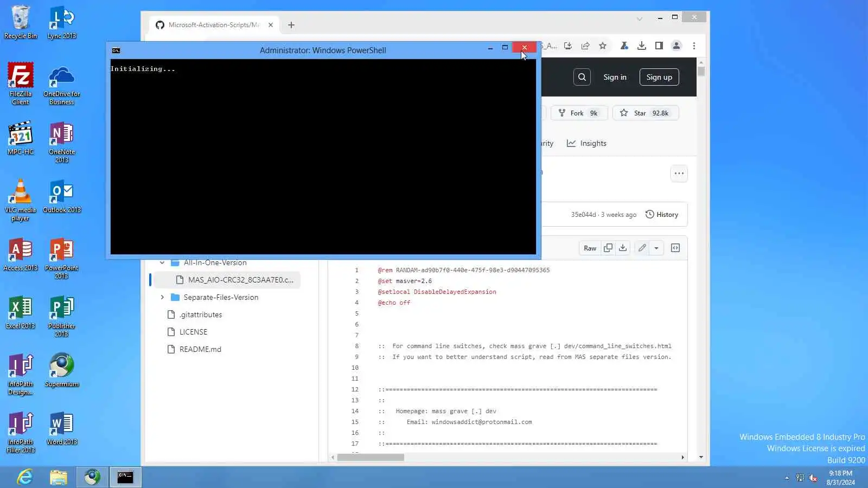Minimize the Administrator PowerShell window
This screenshot has height=488, width=868.
490,48
